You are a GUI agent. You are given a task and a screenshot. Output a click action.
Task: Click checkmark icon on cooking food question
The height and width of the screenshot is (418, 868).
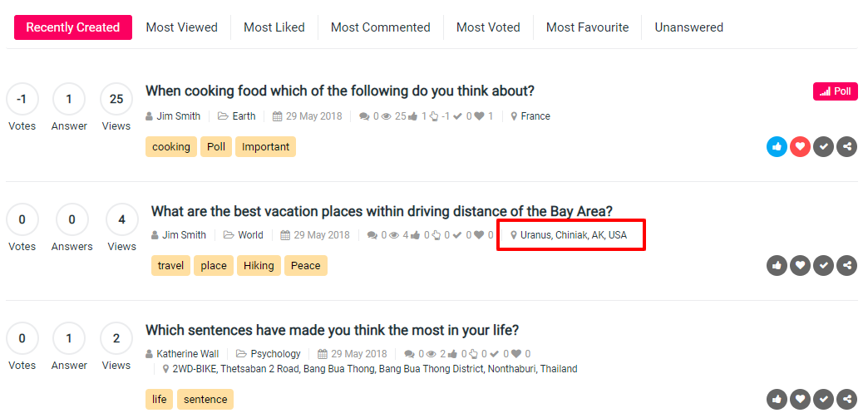(823, 147)
